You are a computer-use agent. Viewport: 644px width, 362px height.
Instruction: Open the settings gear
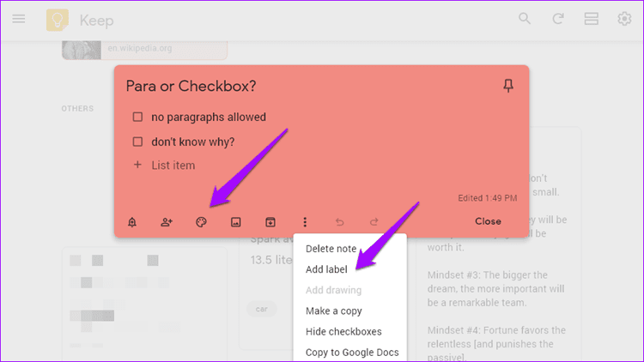pos(624,19)
